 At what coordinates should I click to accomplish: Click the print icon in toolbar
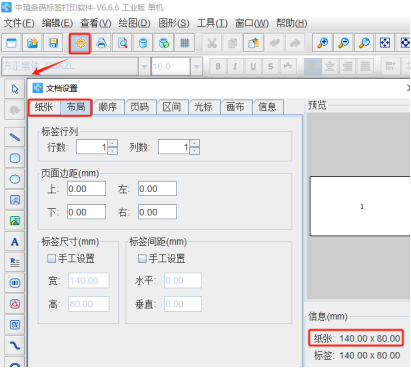click(101, 43)
